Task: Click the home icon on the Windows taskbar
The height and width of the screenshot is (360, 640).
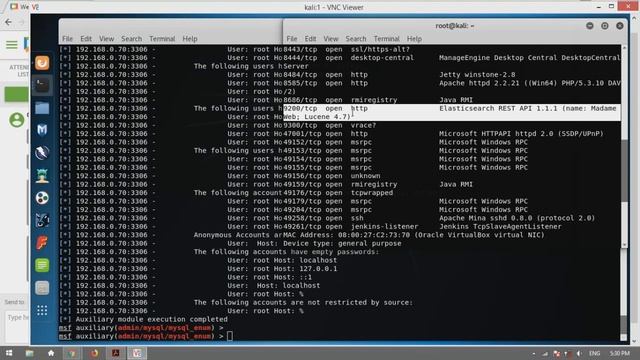Action: (51, 353)
